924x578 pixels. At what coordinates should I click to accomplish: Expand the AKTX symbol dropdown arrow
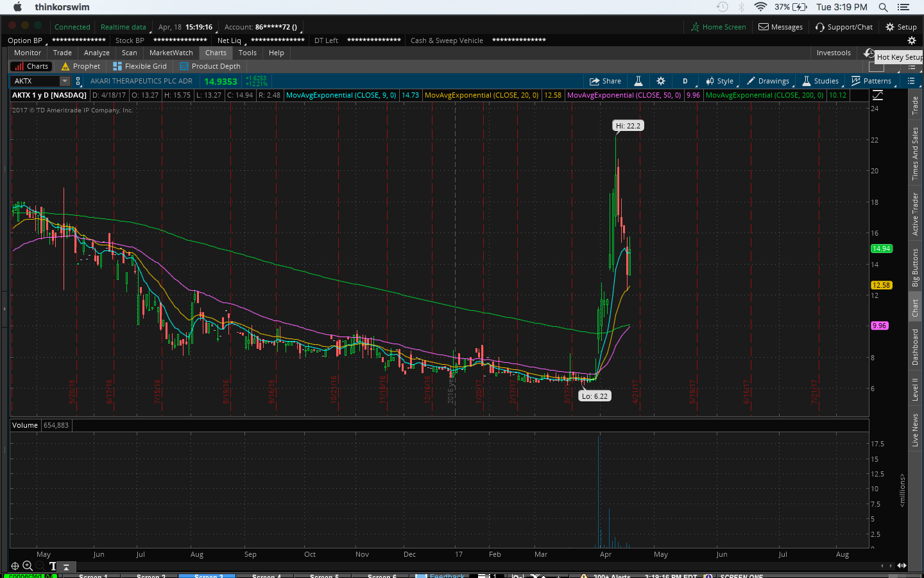[65, 81]
